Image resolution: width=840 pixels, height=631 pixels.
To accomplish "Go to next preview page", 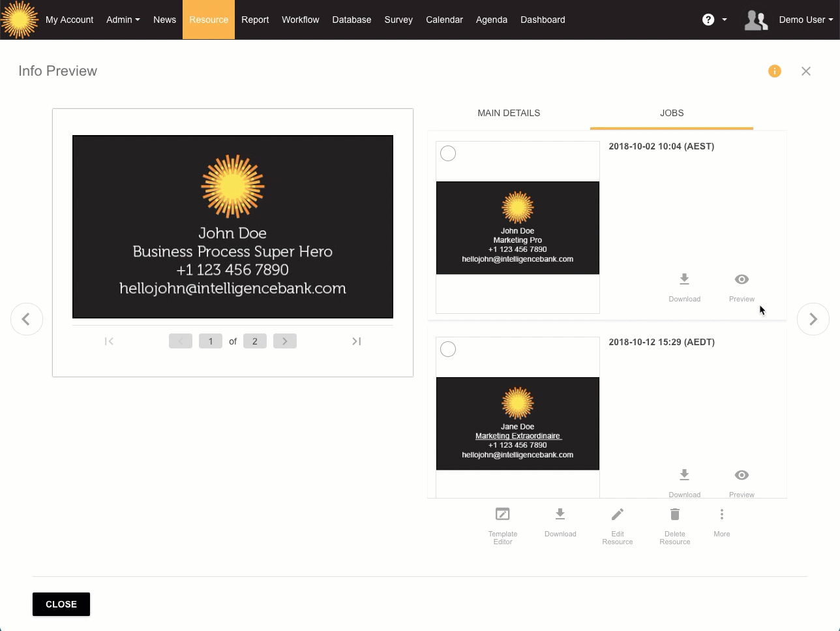I will pos(285,341).
